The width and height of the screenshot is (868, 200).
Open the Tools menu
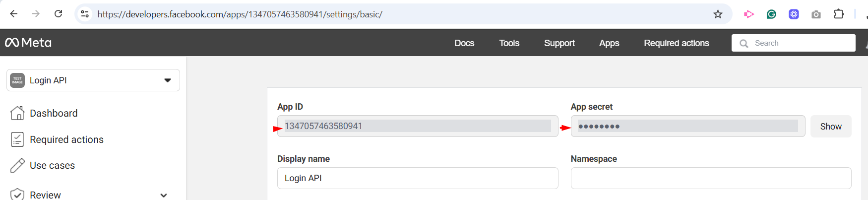point(509,43)
